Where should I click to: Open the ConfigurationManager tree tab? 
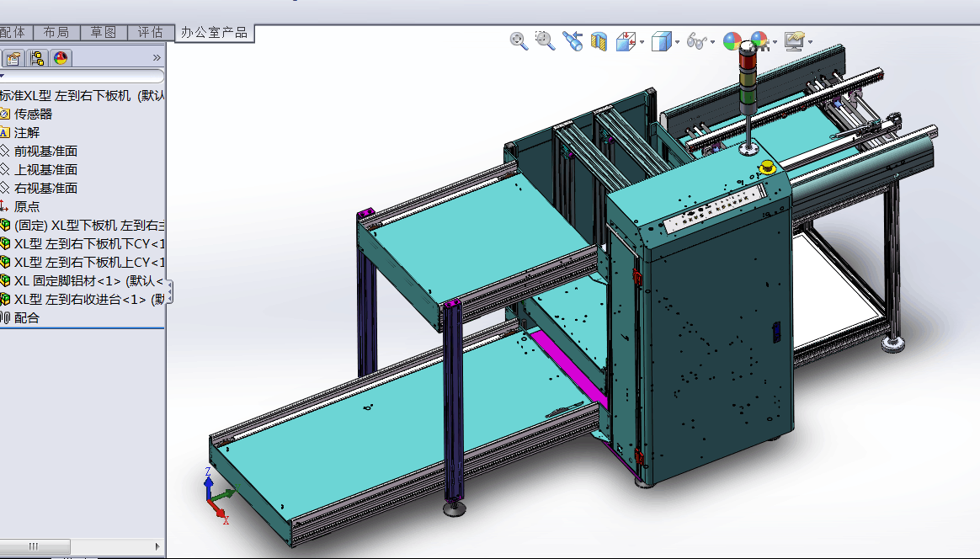(x=37, y=58)
